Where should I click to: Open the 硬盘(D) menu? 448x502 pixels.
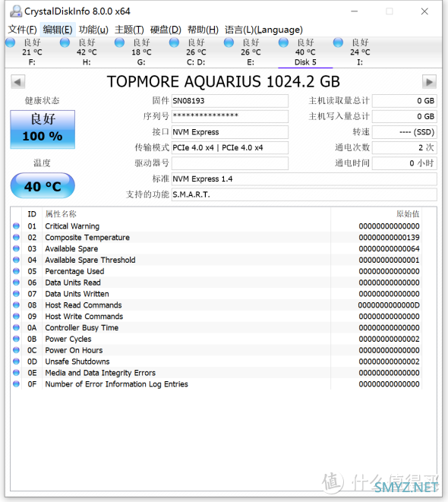click(x=166, y=30)
